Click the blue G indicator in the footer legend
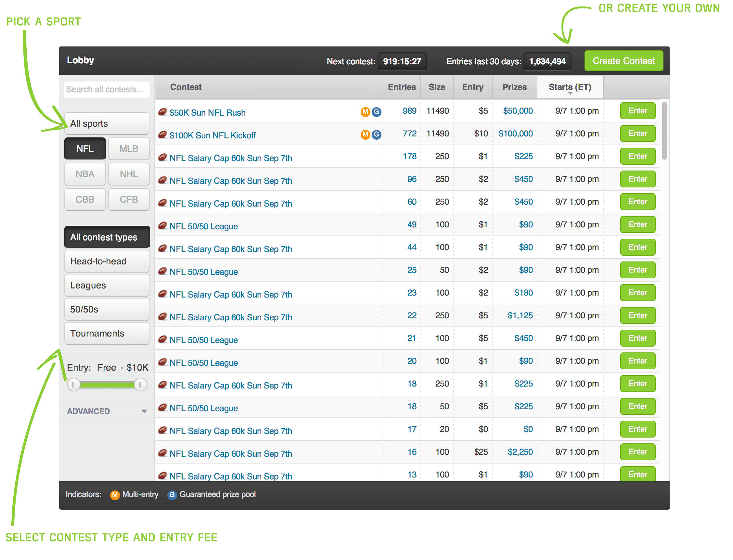733x560 pixels. 172,495
